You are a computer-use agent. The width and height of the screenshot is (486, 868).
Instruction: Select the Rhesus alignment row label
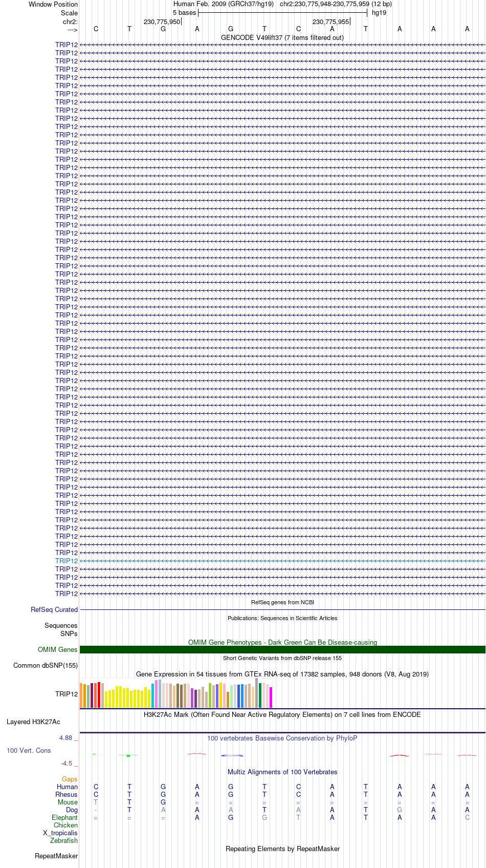[x=67, y=794]
